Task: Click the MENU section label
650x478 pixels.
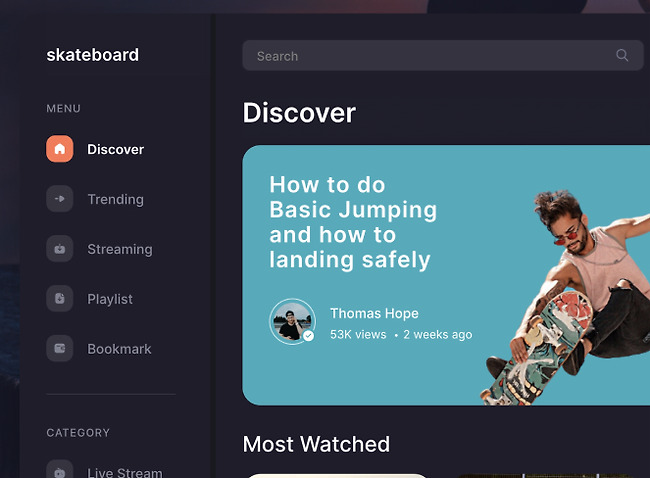Action: pos(63,109)
